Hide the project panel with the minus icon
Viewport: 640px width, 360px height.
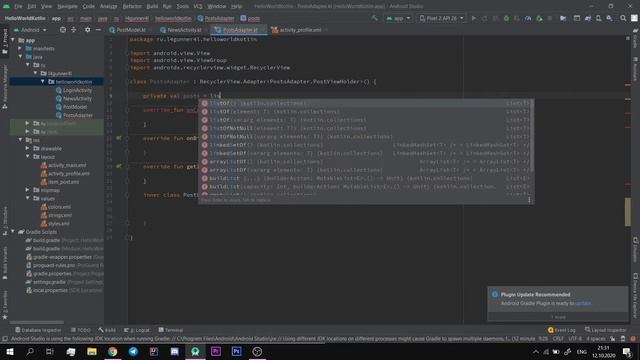point(98,30)
